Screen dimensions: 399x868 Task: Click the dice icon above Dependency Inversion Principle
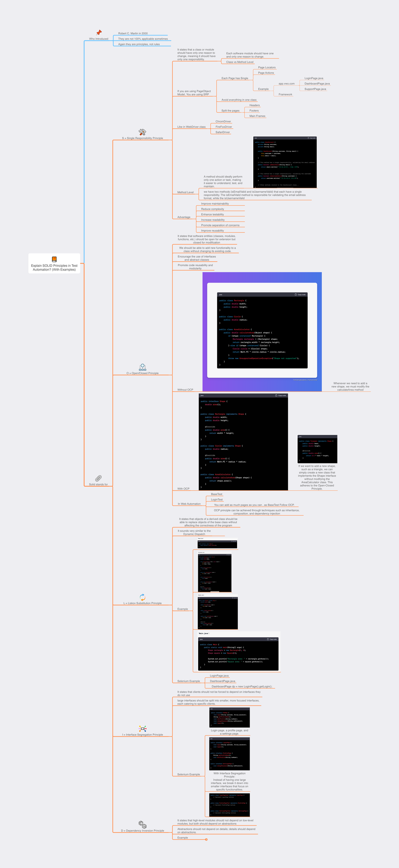coord(143,824)
